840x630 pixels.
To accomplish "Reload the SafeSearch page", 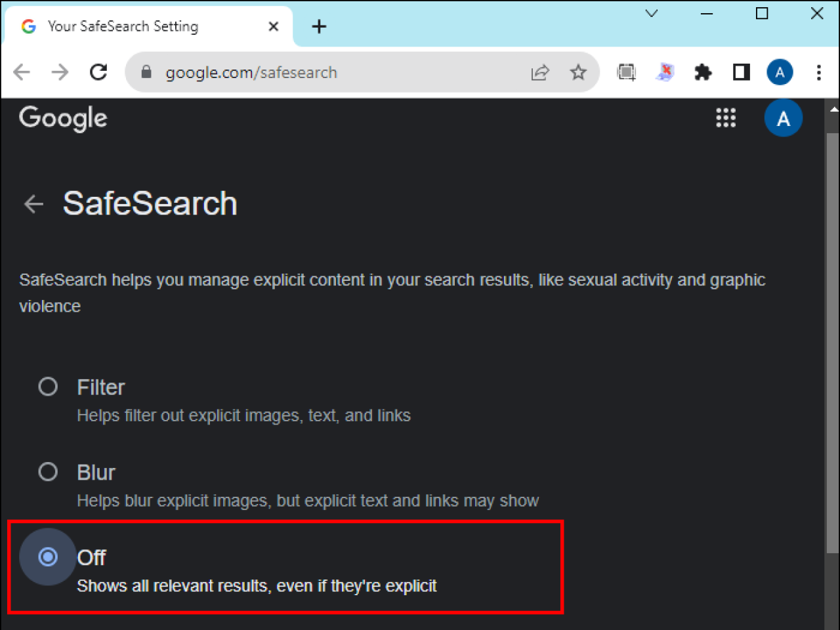I will pyautogui.click(x=98, y=72).
